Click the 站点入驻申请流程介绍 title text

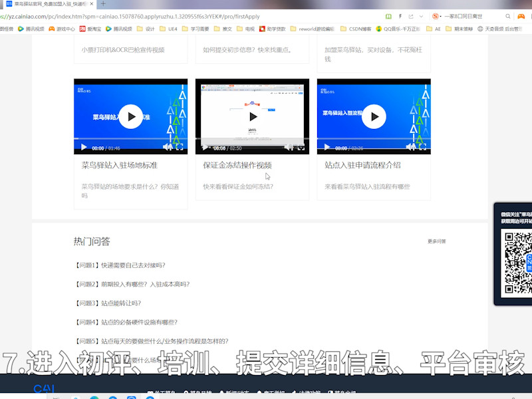[362, 165]
